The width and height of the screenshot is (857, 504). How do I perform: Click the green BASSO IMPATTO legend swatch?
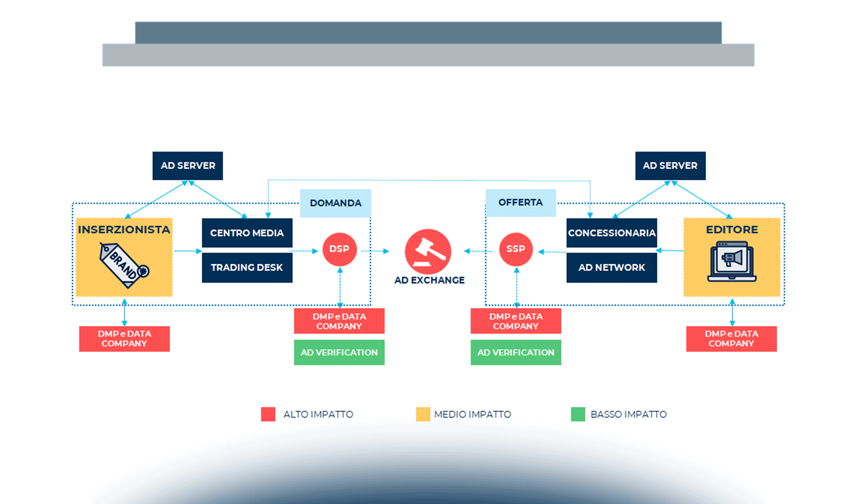point(578,414)
